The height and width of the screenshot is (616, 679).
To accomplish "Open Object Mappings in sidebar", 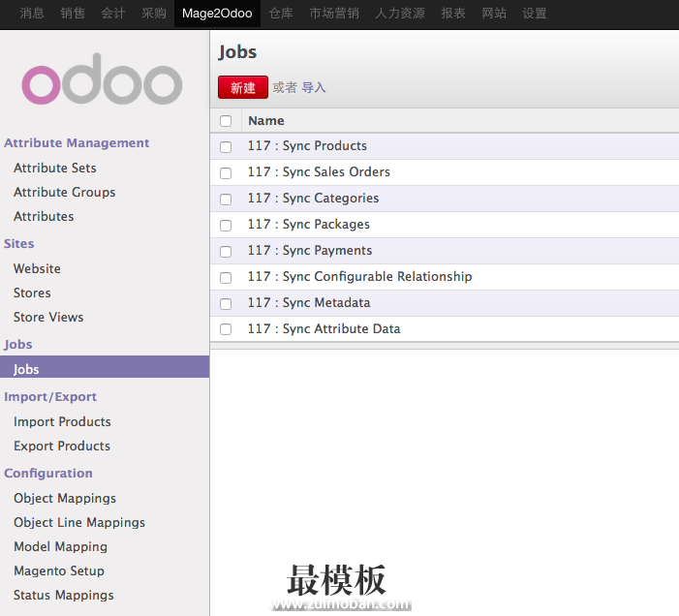I will 65,499.
